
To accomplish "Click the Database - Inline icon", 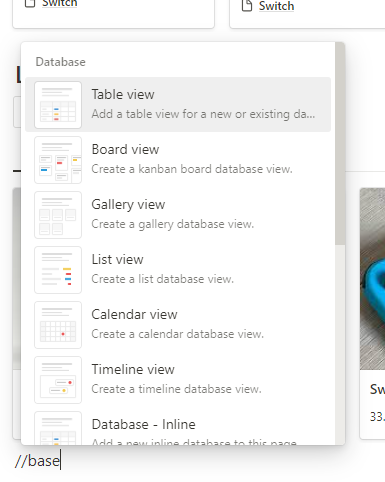I will click(58, 428).
